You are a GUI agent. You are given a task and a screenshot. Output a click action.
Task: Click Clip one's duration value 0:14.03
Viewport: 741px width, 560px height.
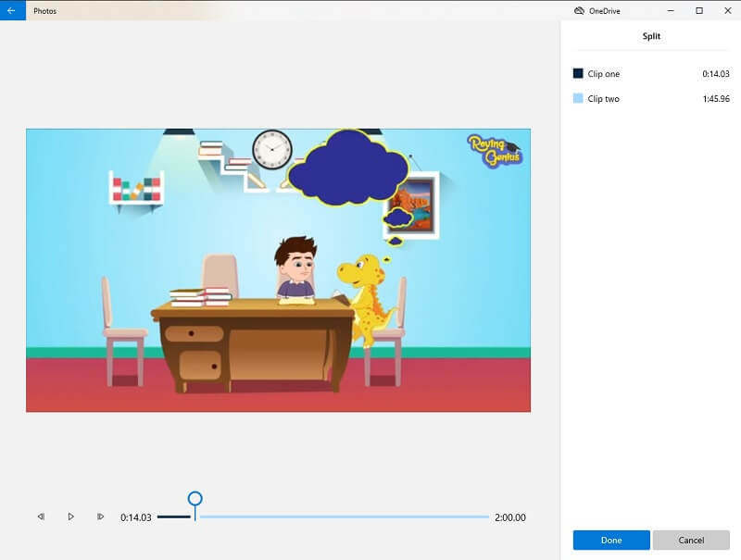click(717, 73)
